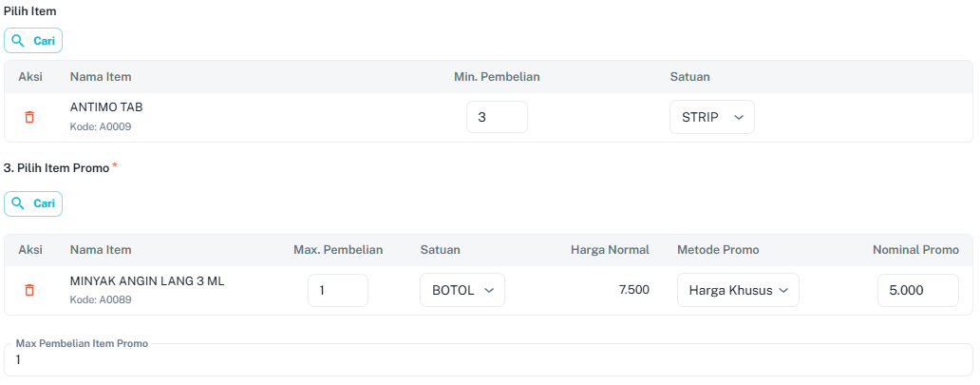This screenshot has height=385, width=980.
Task: Focus the Min. Pembelian field for ANTIMO TAB
Action: tap(497, 117)
